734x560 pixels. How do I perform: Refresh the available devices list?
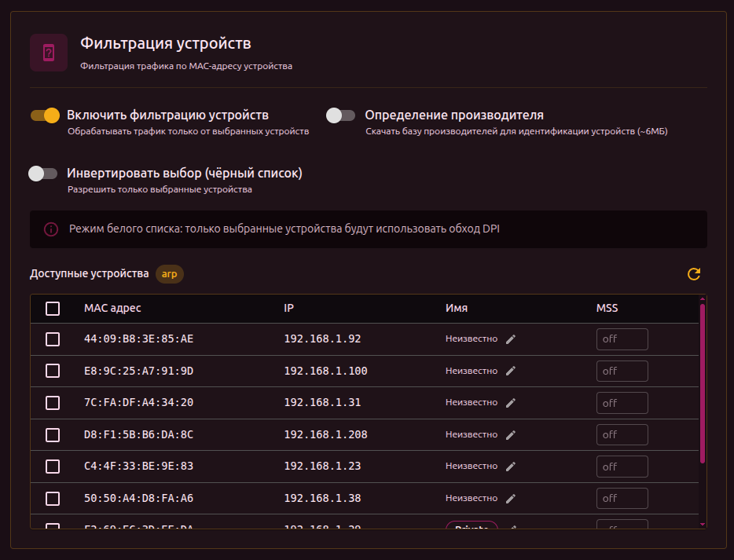coord(693,274)
